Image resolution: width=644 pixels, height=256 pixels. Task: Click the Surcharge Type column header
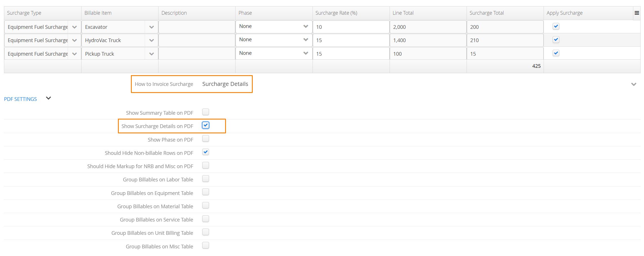click(x=43, y=13)
